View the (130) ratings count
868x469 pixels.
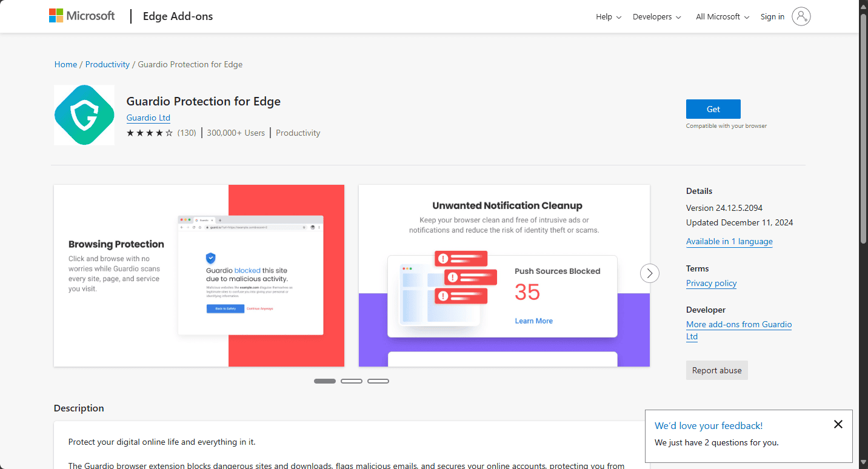tap(187, 133)
